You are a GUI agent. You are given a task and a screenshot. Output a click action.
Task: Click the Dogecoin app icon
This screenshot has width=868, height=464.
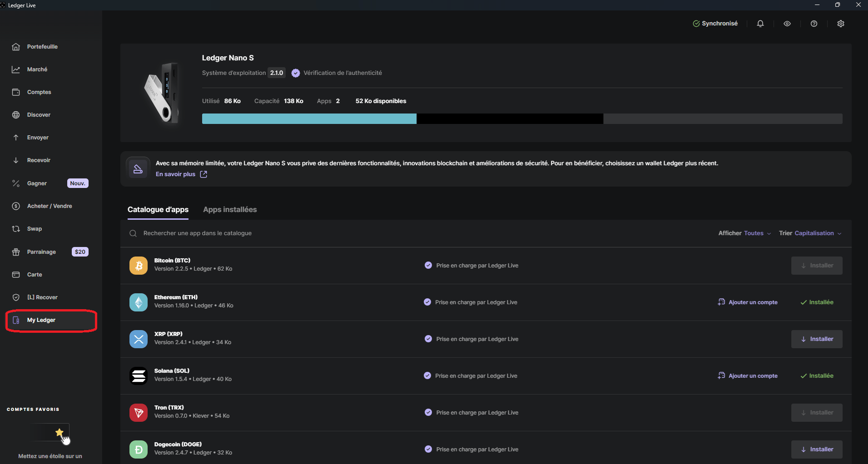(139, 449)
